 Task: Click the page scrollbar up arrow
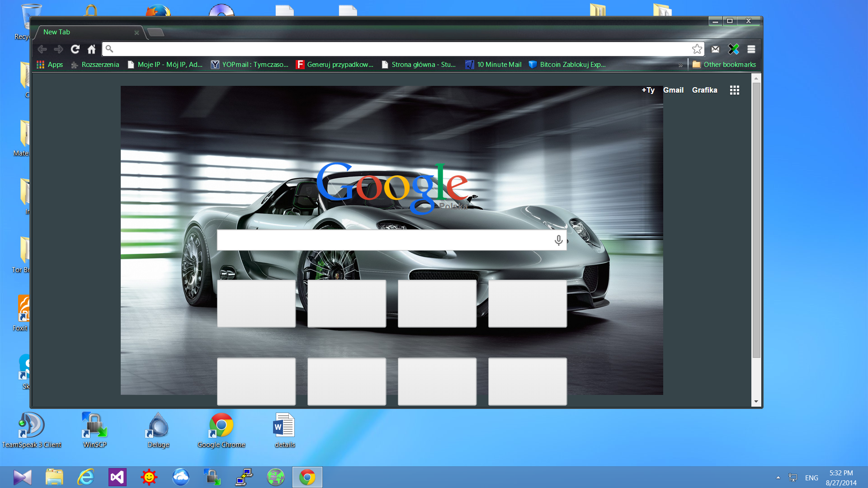tap(756, 78)
